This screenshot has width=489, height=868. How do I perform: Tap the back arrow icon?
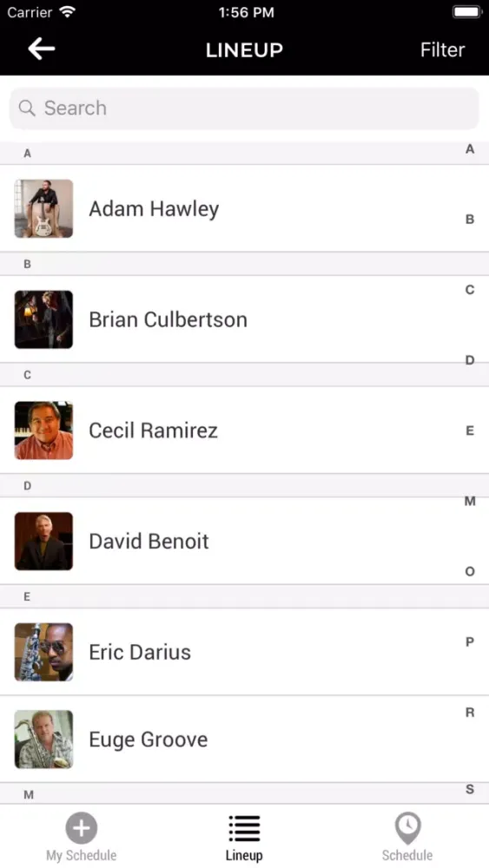pos(42,49)
